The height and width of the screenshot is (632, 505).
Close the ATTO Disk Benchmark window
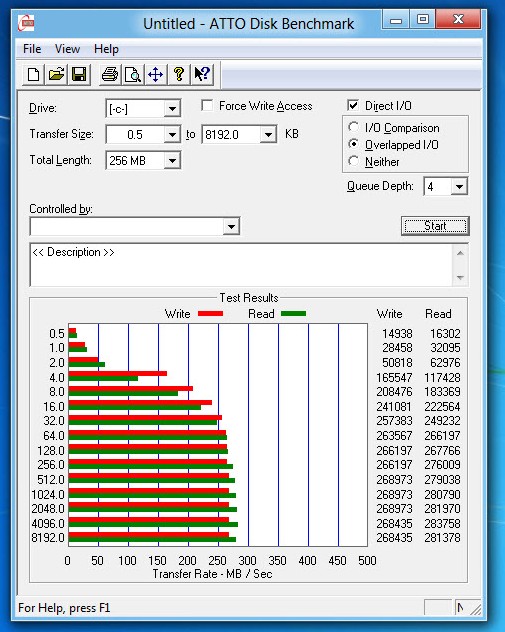click(x=458, y=19)
